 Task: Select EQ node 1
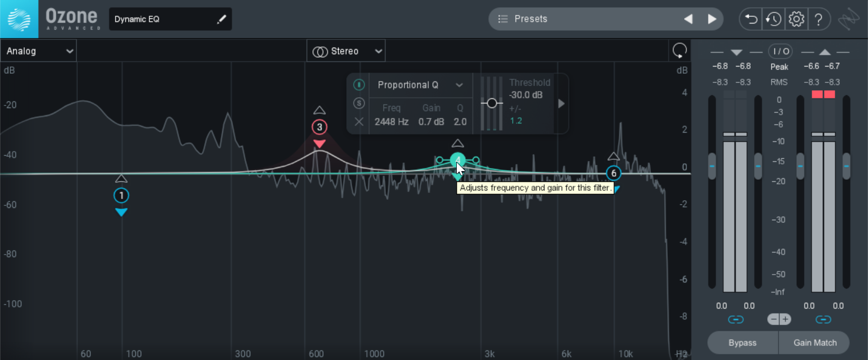121,196
